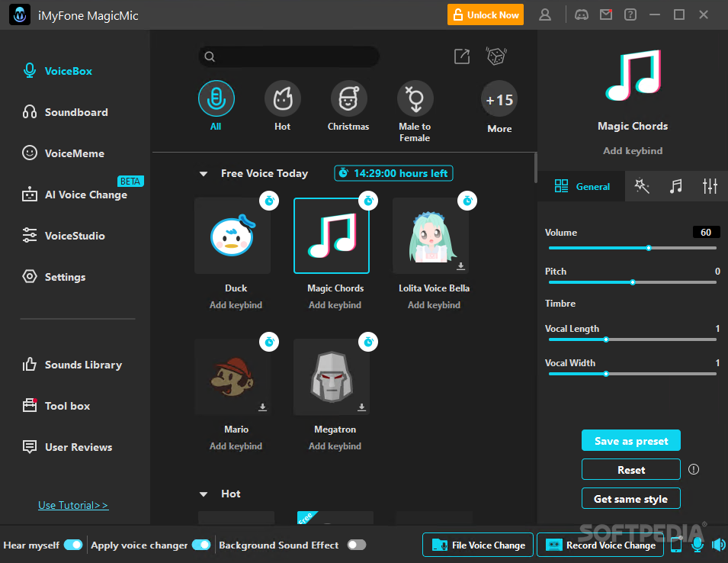Open Settings in the sidebar
This screenshot has width=728, height=563.
(x=54, y=277)
